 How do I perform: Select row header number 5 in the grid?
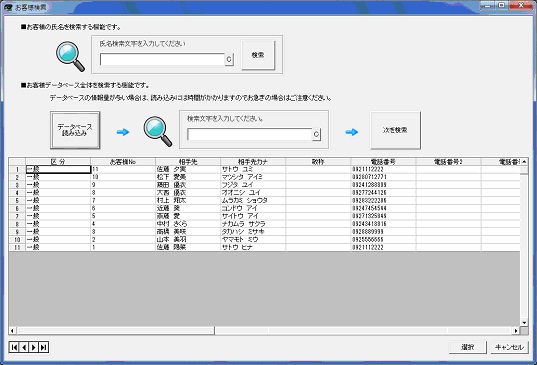17,201
